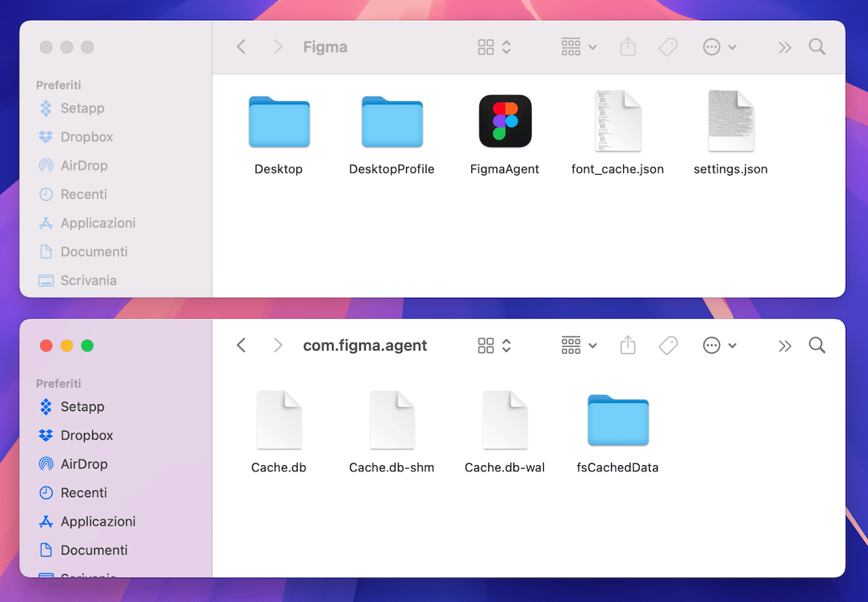Viewport: 868px width, 602px height.
Task: Open view mode switcher in Figma window
Action: pos(494,48)
